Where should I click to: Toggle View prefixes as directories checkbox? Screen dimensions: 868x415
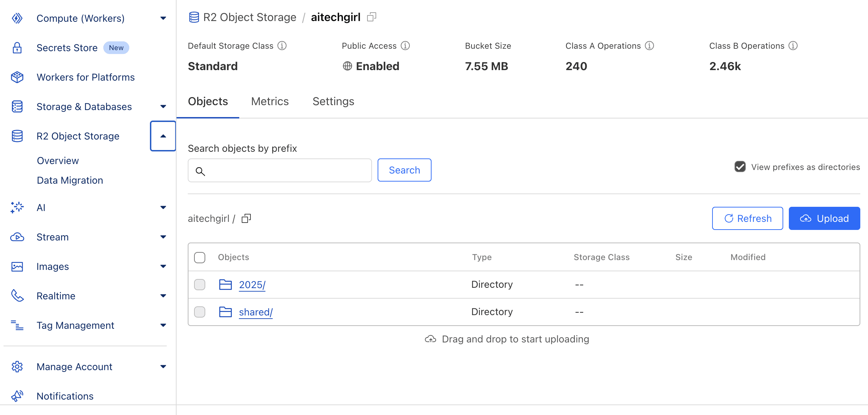740,167
